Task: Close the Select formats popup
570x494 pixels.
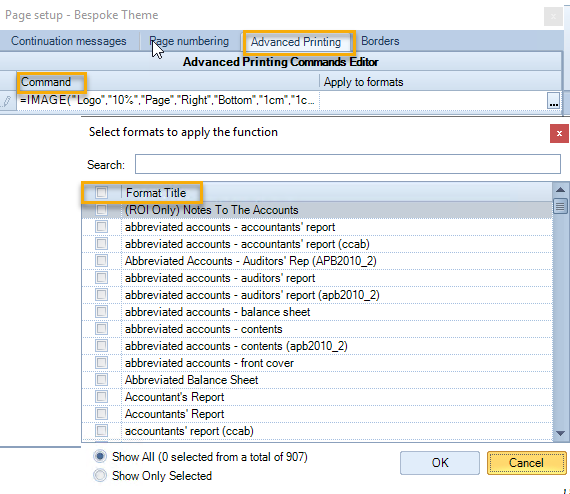Action: (x=559, y=133)
